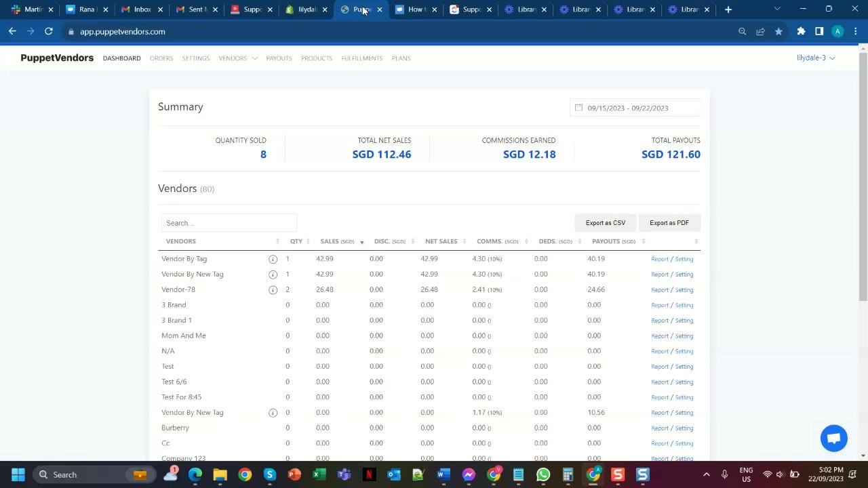Screen dimensions: 868x488
Task: Open the Report link for Mom And Me
Action: click(x=660, y=336)
